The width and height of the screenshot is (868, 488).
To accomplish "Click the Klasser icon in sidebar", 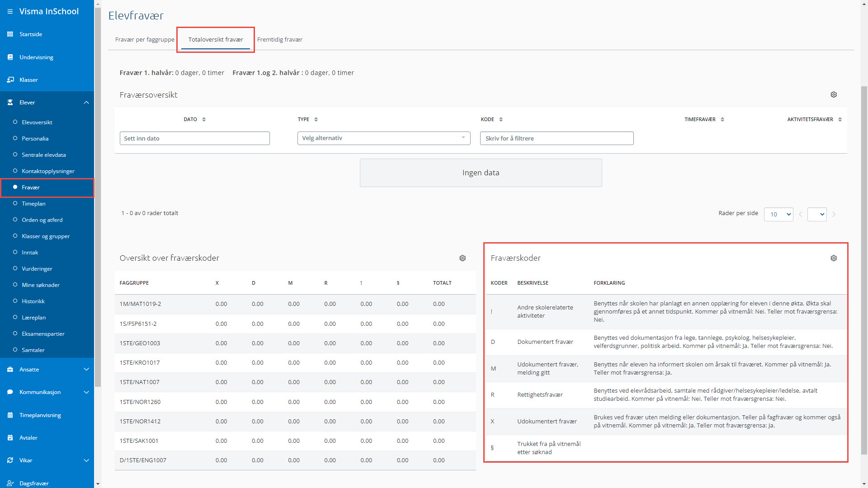I will (x=10, y=80).
